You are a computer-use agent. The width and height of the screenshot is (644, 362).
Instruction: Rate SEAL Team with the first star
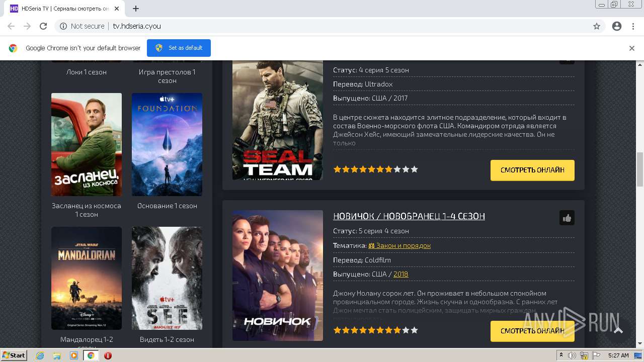[337, 169]
